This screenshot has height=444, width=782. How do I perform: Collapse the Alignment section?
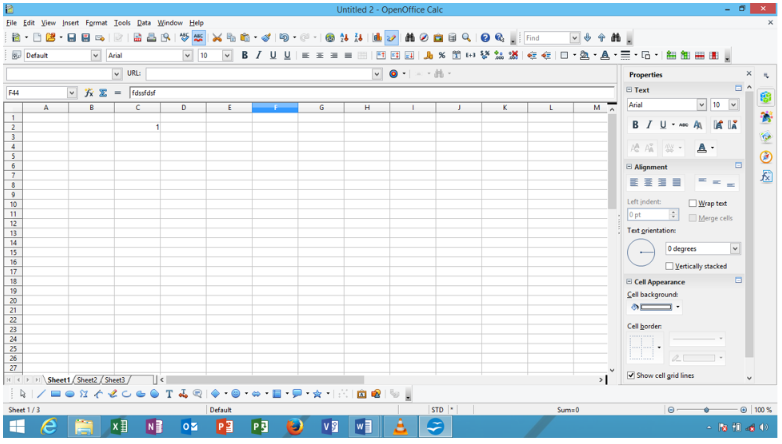point(629,167)
